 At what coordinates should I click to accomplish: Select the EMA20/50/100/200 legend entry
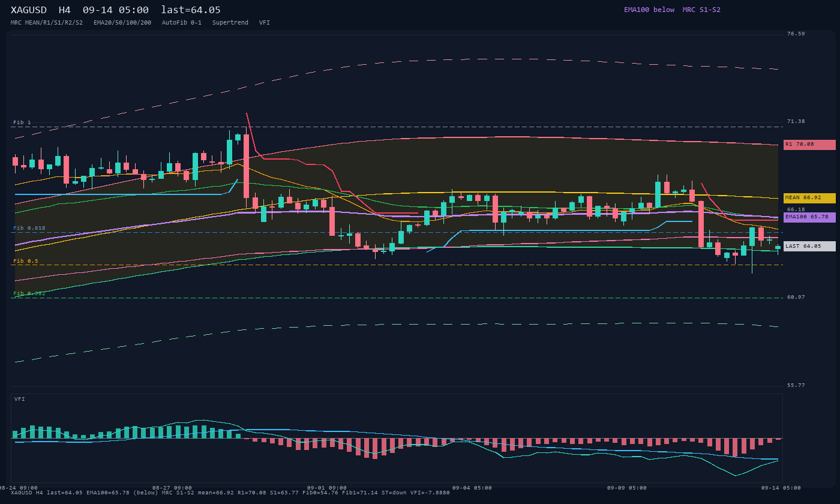[x=122, y=23]
